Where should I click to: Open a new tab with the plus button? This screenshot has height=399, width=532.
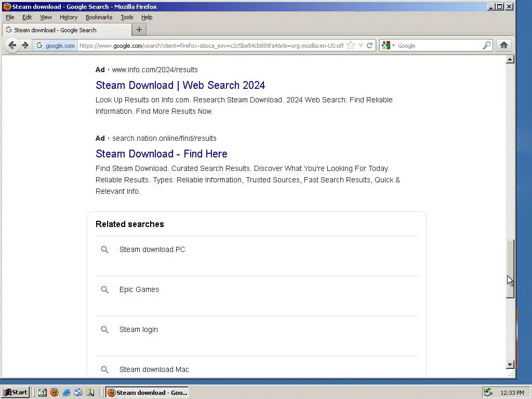pyautogui.click(x=139, y=30)
